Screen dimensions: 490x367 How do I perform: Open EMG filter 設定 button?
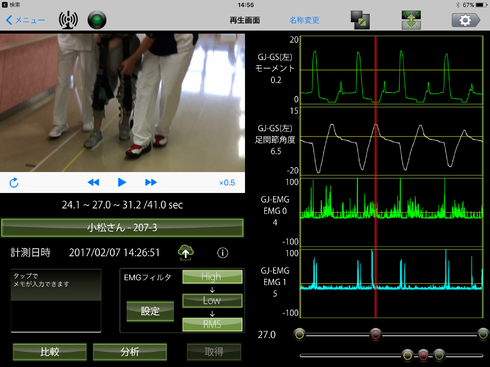[x=150, y=311]
